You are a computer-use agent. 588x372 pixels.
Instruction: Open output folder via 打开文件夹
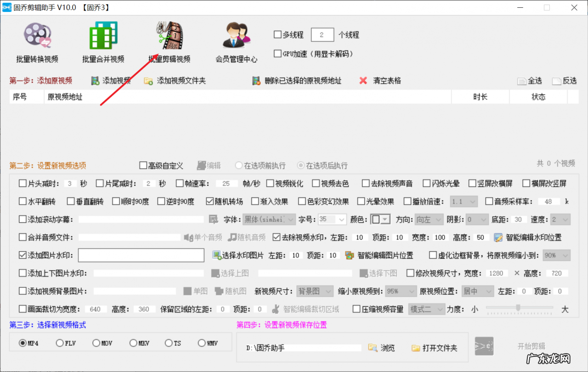[434, 348]
